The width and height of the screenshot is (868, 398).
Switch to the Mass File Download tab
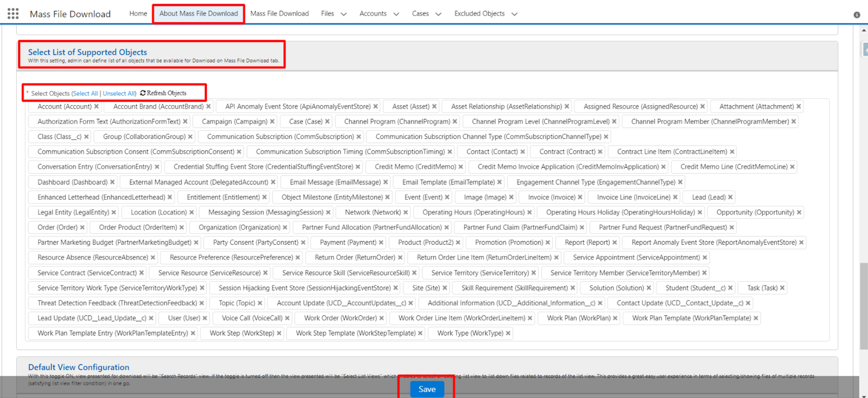pyautogui.click(x=279, y=14)
